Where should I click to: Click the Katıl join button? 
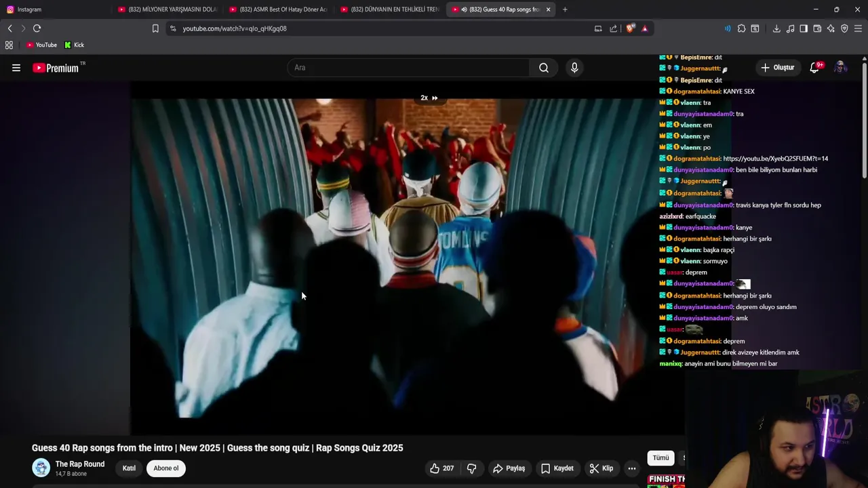tap(129, 468)
